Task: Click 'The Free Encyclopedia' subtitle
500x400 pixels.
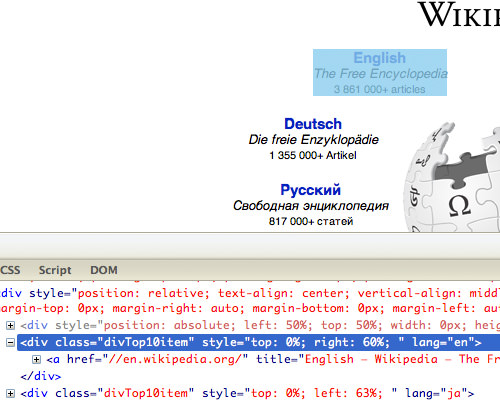Action: (x=381, y=74)
